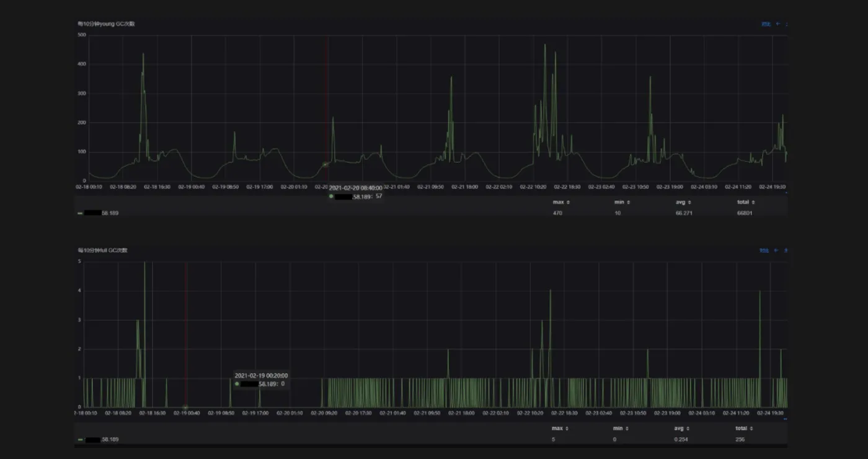Click the 对比 link on full GC panel
This screenshot has height=459, width=868.
(764, 250)
